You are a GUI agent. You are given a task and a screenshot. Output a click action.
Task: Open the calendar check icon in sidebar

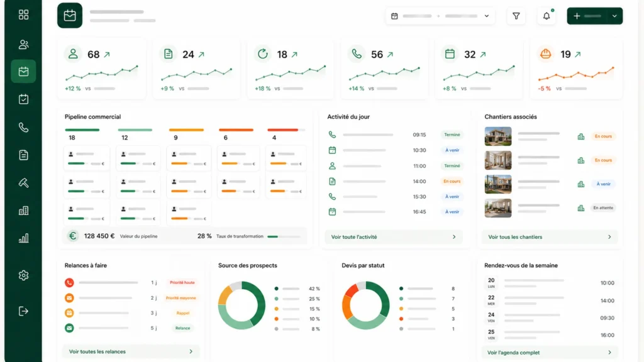(x=23, y=99)
